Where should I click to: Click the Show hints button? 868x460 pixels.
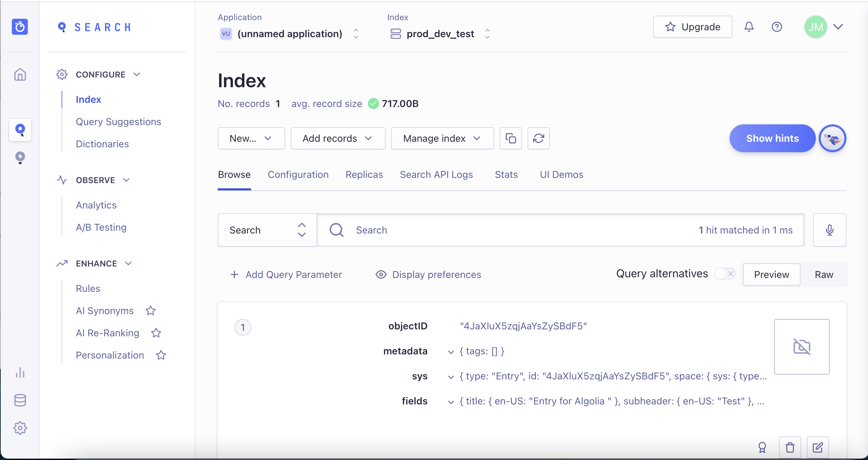point(772,138)
